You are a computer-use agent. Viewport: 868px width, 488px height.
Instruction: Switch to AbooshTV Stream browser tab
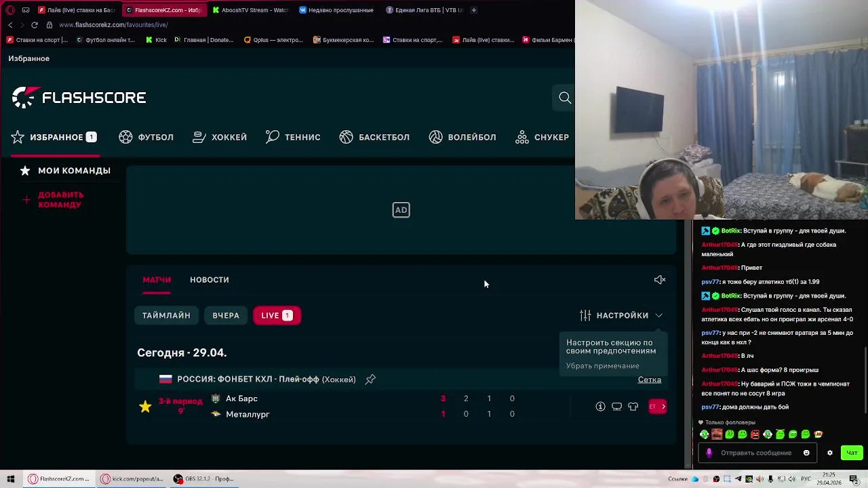click(x=250, y=10)
